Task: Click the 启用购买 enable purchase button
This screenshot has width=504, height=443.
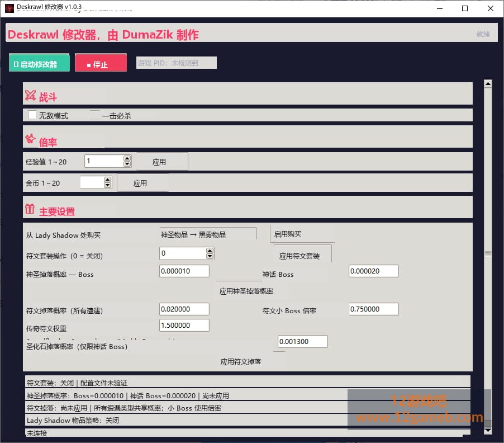Action: (302, 234)
